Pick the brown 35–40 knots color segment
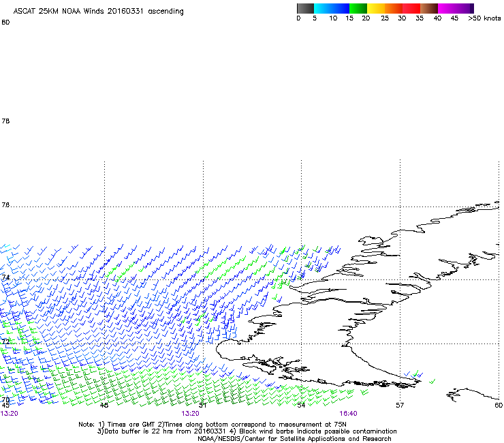 429,8
